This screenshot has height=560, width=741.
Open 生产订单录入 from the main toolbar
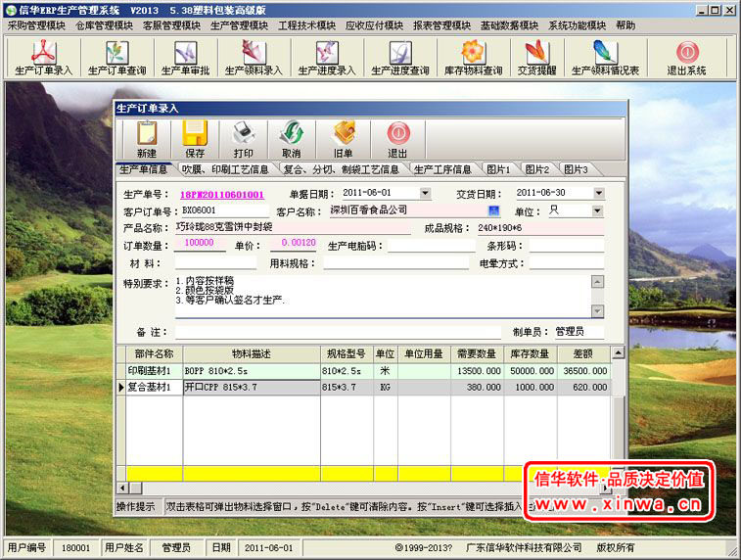43,58
